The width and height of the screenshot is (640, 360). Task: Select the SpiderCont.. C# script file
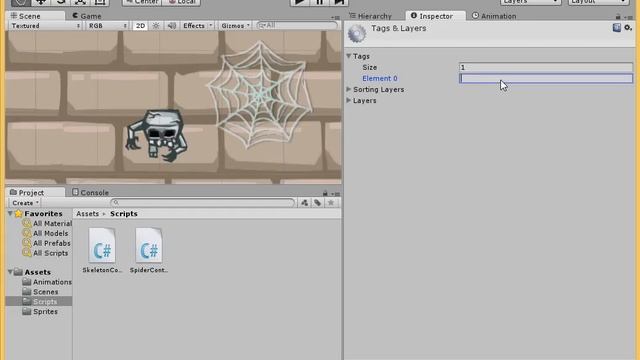149,250
